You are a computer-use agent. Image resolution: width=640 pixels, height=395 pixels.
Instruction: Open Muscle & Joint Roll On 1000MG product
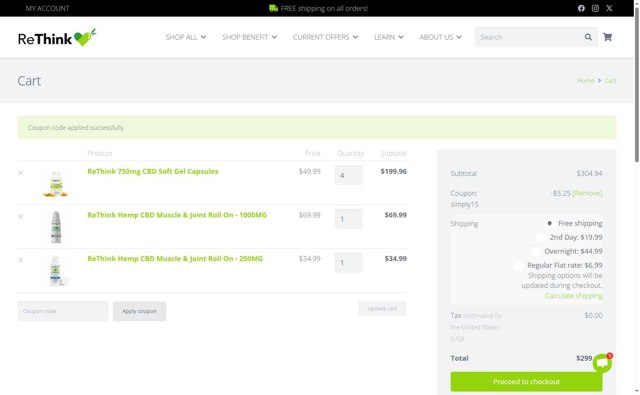pyautogui.click(x=177, y=215)
